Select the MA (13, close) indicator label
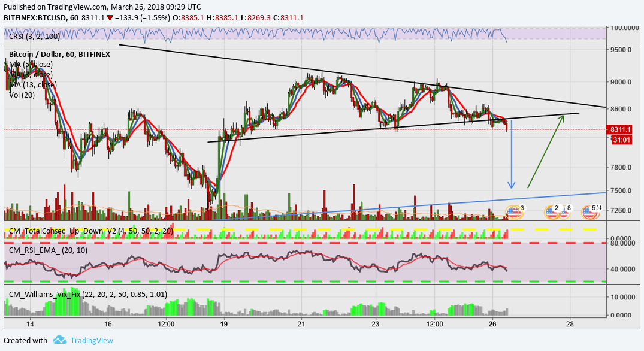This screenshot has height=351, width=644. pos(33,85)
